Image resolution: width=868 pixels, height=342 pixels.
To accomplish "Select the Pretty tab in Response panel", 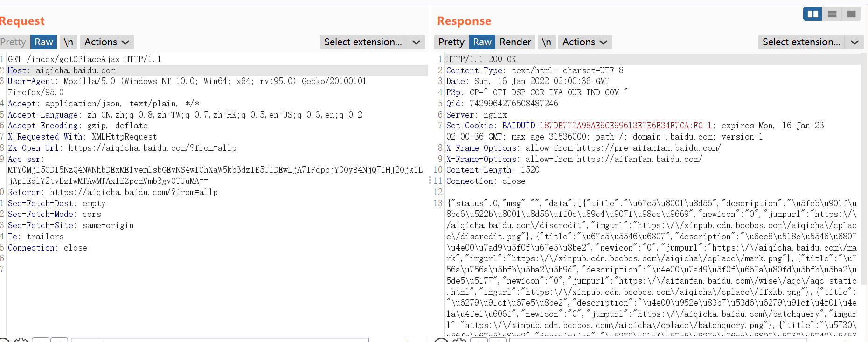I will point(451,42).
